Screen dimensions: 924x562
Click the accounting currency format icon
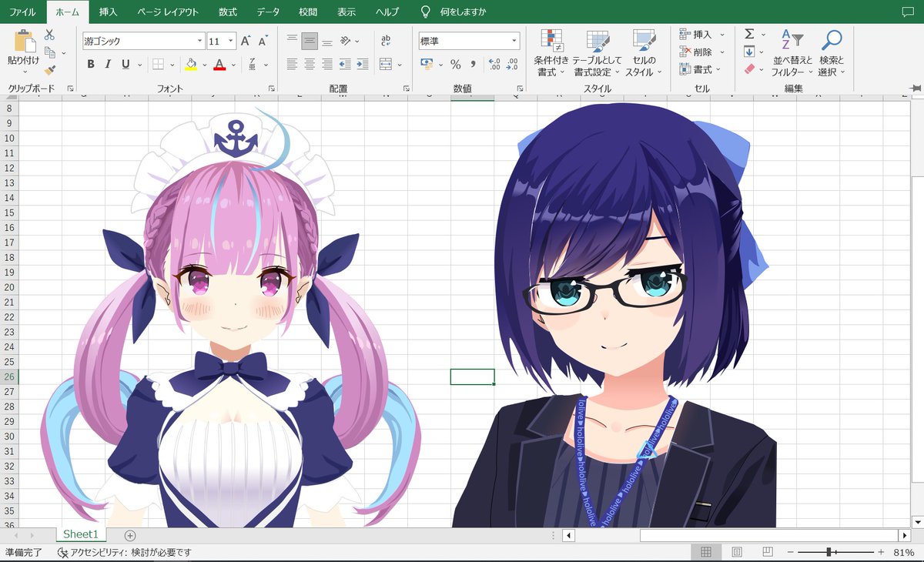427,64
